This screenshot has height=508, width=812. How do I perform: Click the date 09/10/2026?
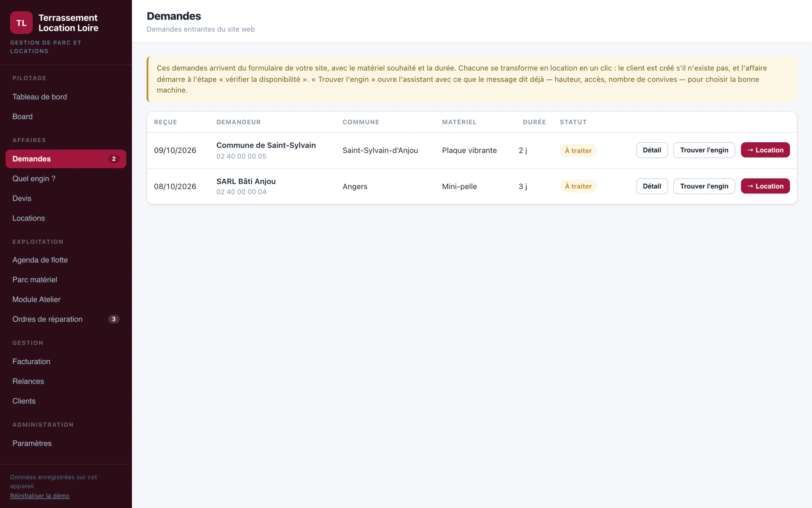coord(175,150)
